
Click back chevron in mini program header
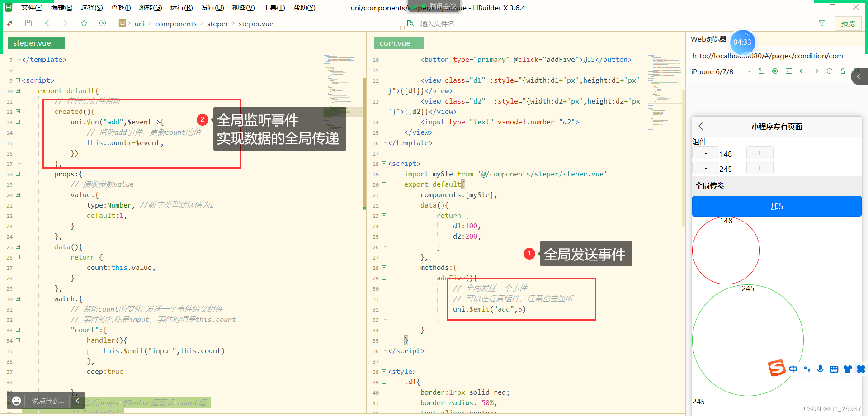[x=701, y=126]
